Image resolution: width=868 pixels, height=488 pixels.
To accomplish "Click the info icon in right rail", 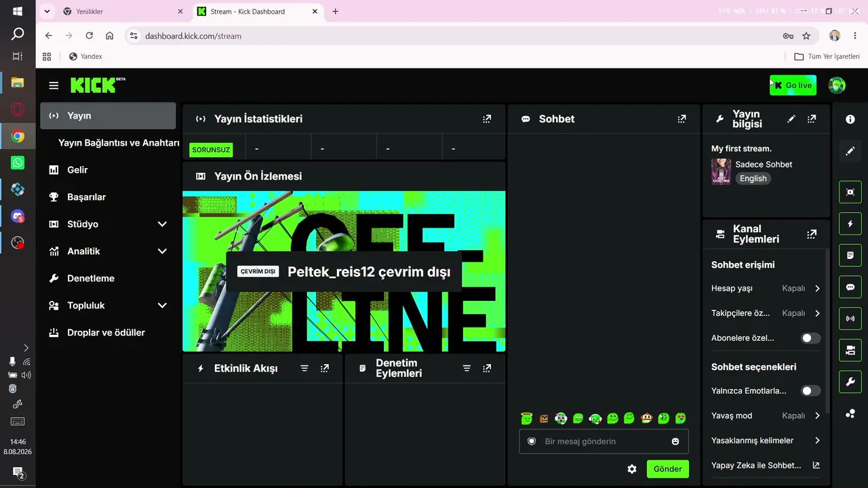I will tap(850, 119).
